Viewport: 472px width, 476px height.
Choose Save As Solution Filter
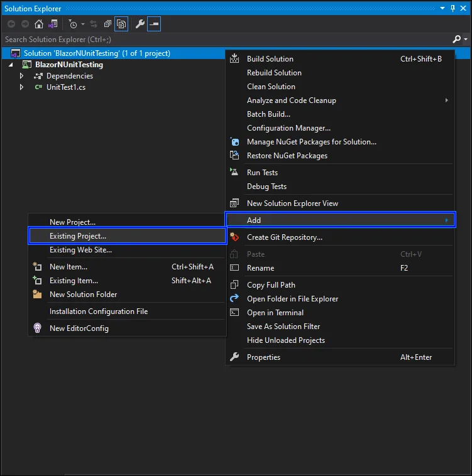[340, 327]
